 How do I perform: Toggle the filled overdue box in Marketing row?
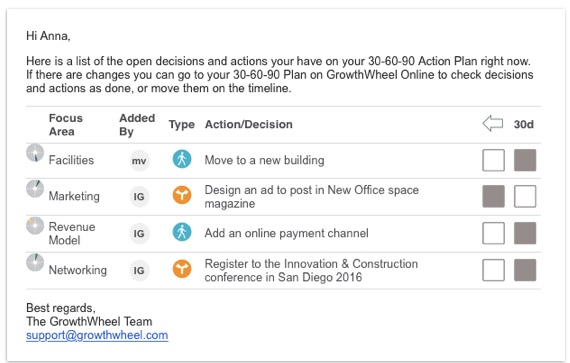[493, 196]
